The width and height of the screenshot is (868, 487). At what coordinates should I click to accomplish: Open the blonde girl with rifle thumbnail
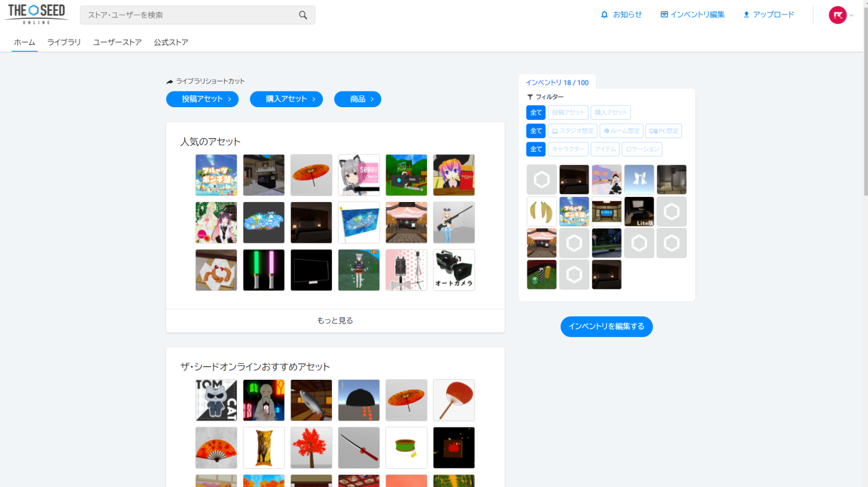(454, 222)
